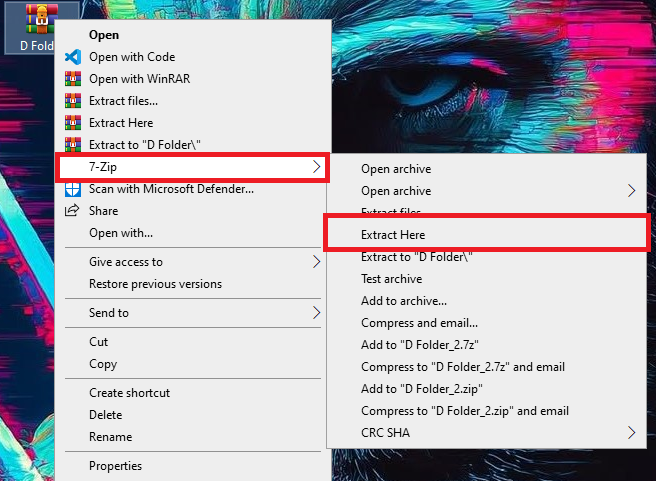Expand the CRC SHA submenu arrow
This screenshot has width=656, height=481.
tap(631, 433)
